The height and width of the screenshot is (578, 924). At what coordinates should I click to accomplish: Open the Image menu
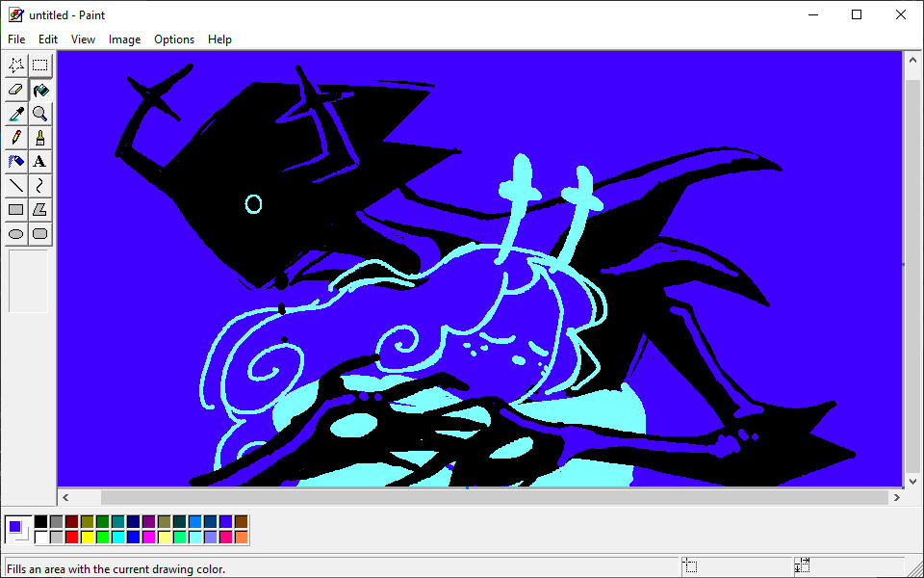coord(124,39)
